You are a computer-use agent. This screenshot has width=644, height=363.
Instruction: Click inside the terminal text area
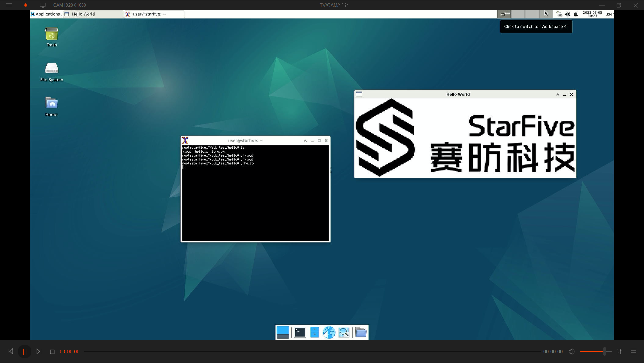[256, 193]
